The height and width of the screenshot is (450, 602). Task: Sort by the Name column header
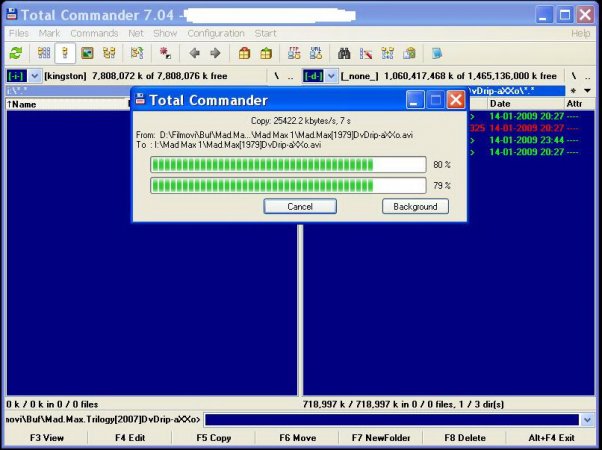tap(67, 104)
